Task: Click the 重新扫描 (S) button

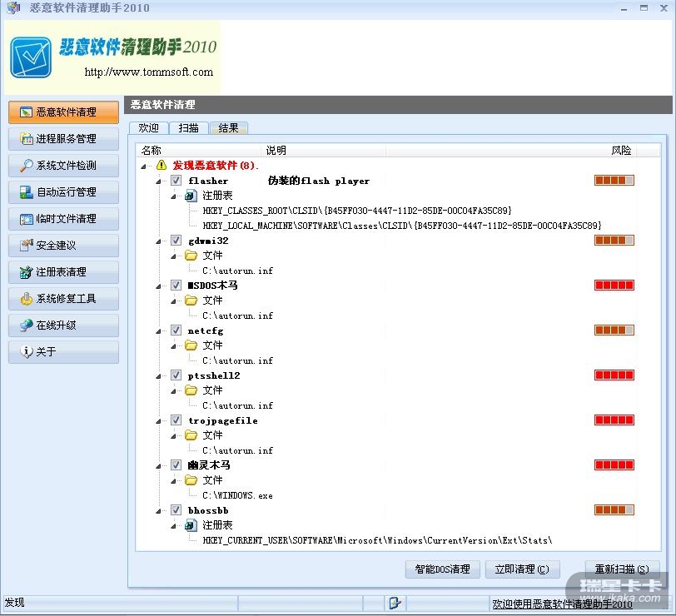Action: coord(622,569)
